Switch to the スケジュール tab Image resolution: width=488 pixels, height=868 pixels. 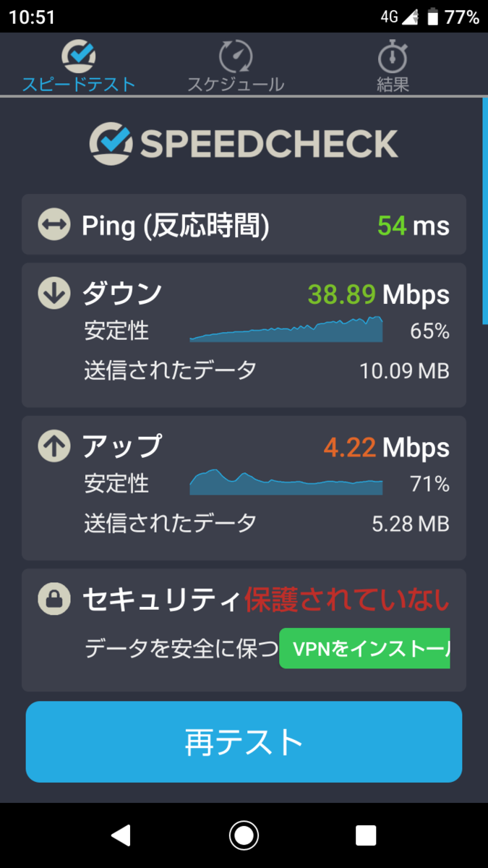click(x=234, y=65)
